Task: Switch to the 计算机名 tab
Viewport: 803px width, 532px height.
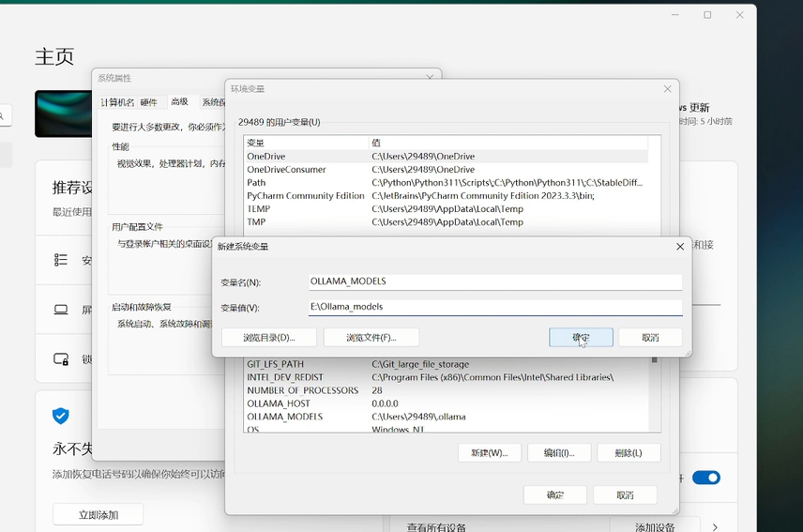Action: click(x=118, y=102)
